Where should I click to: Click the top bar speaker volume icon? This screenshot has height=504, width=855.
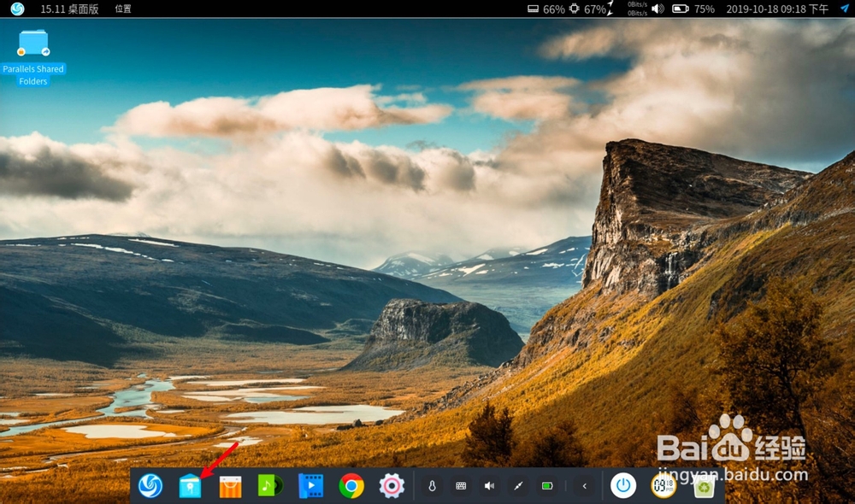(658, 9)
